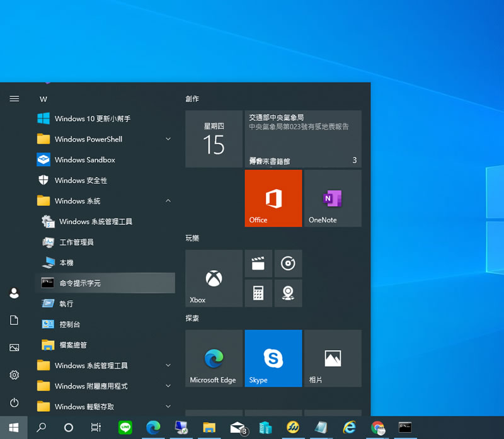Open the Microsoft Edge tile
504x439 pixels.
[x=214, y=358]
